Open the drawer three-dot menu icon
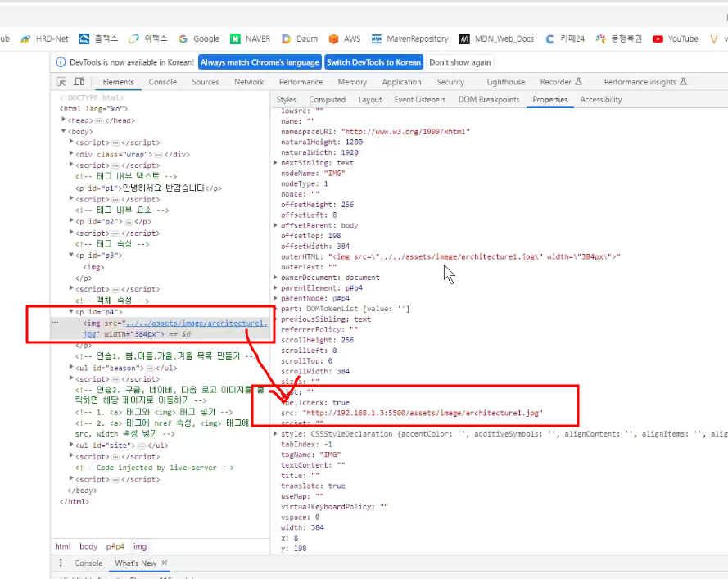 (61, 563)
